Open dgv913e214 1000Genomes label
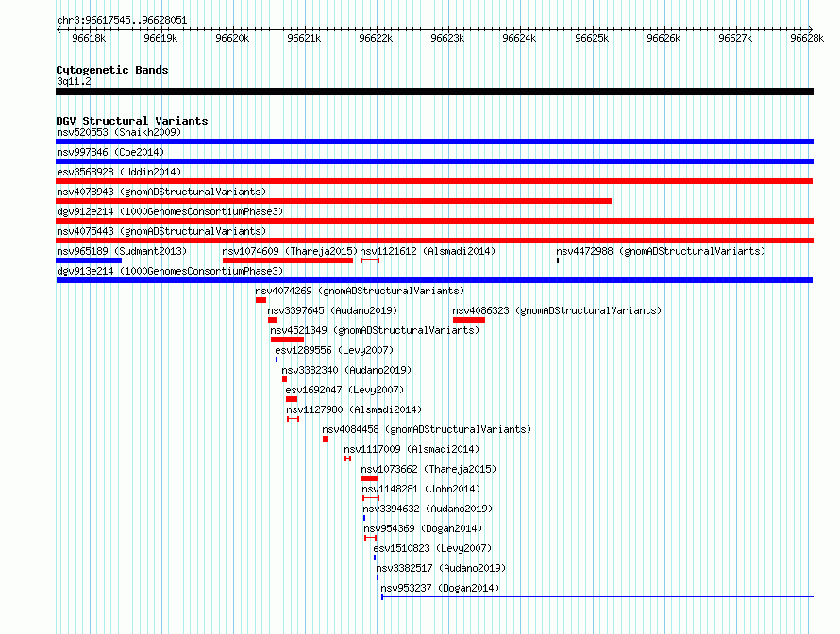 [170, 271]
